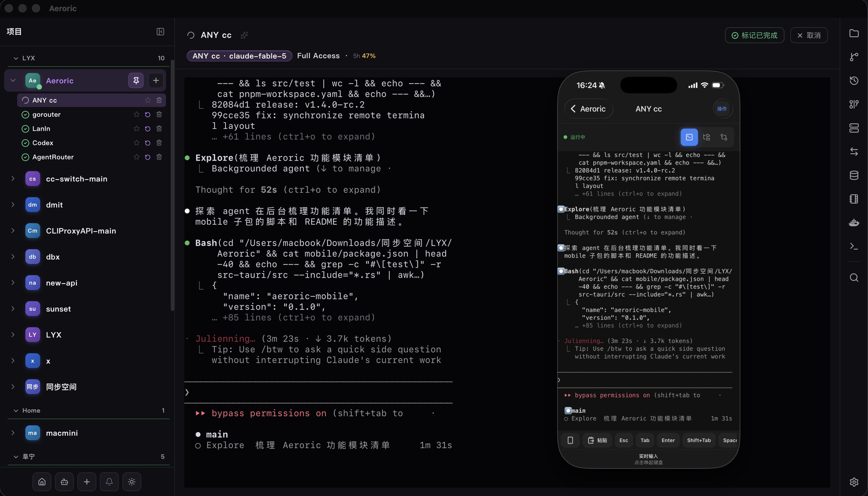This screenshot has width=868, height=496.
Task: Restart the gorouter session
Action: [x=147, y=115]
